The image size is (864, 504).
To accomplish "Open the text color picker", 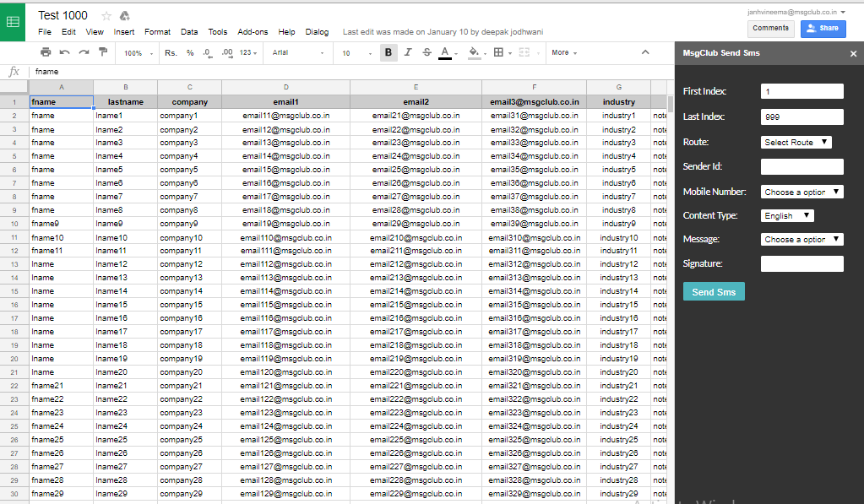I will pyautogui.click(x=445, y=53).
